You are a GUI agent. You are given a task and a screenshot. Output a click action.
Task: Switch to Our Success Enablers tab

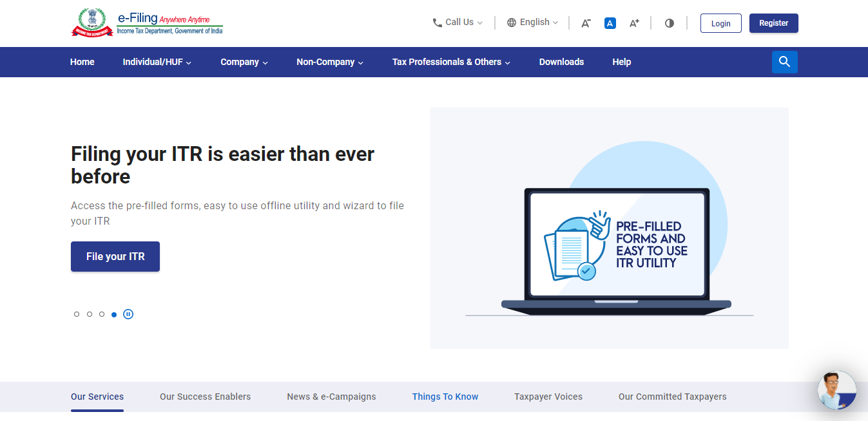[206, 397]
